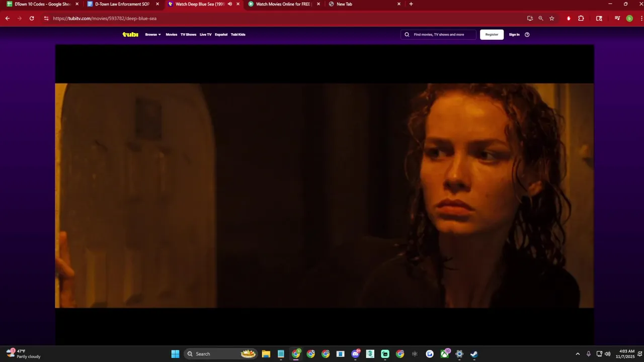The height and width of the screenshot is (362, 644).
Task: Open Steam from the taskbar
Action: [x=474, y=354]
